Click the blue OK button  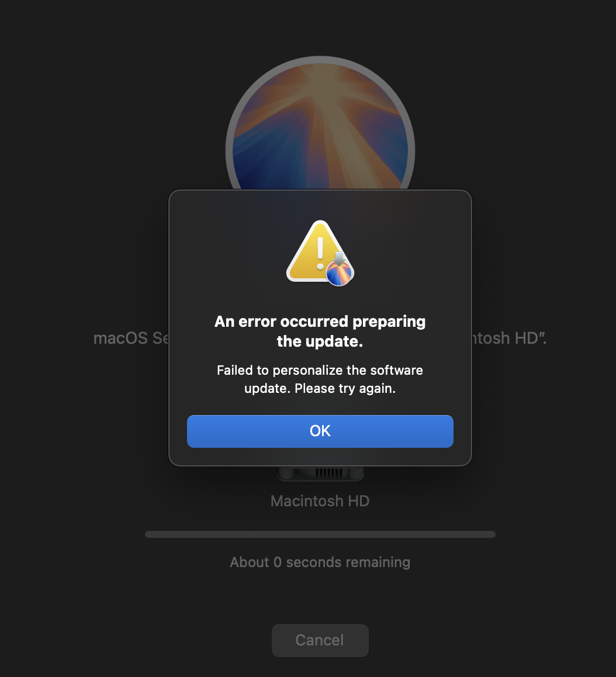coord(320,431)
